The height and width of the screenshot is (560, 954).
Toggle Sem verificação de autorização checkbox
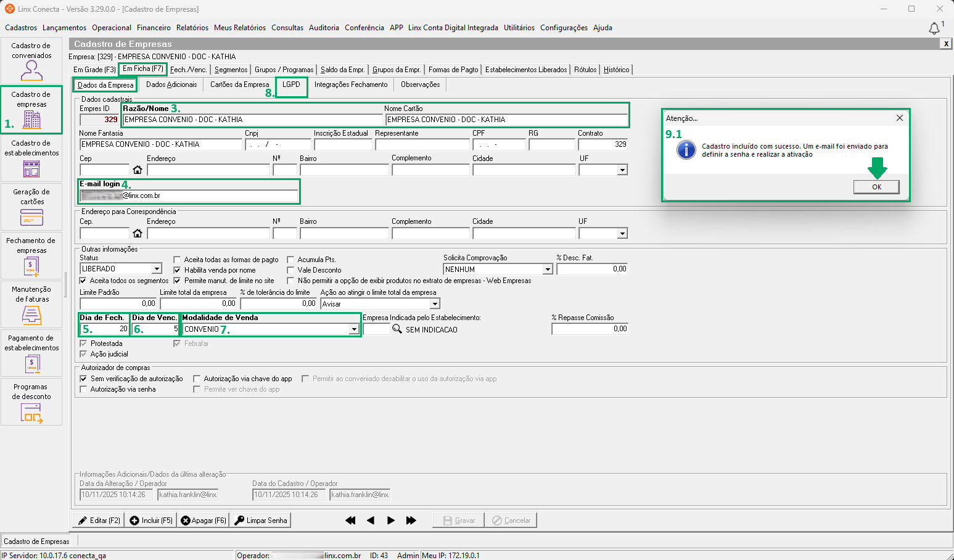point(83,379)
